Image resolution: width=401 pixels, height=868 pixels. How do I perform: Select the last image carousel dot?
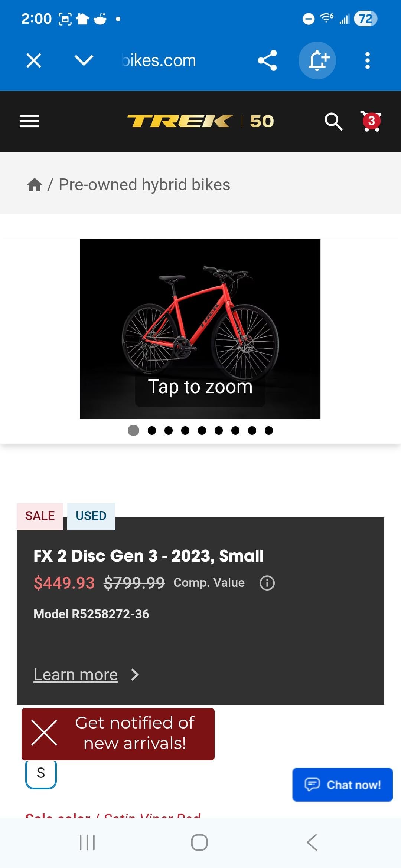pyautogui.click(x=269, y=430)
